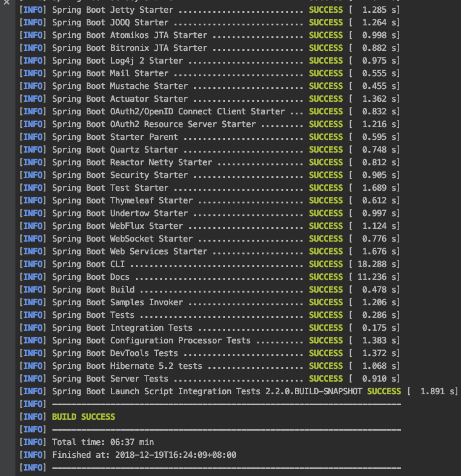Click 'Spring Boot Tests' log line

209,315
